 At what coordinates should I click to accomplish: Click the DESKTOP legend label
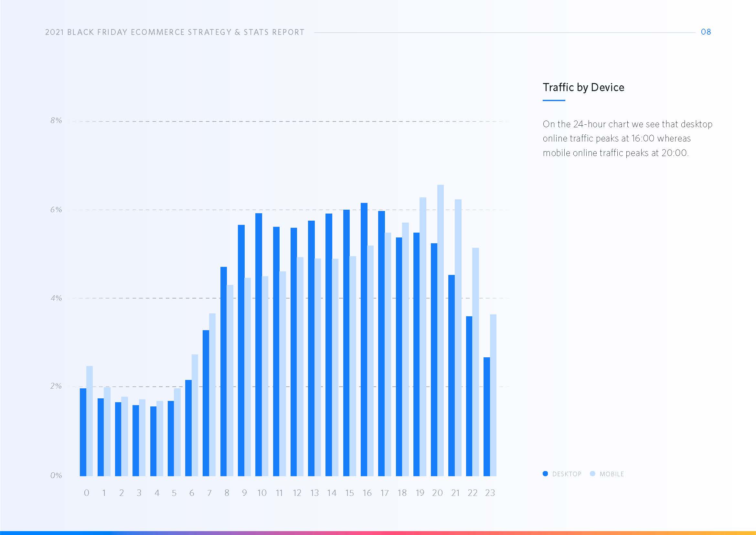pos(567,474)
